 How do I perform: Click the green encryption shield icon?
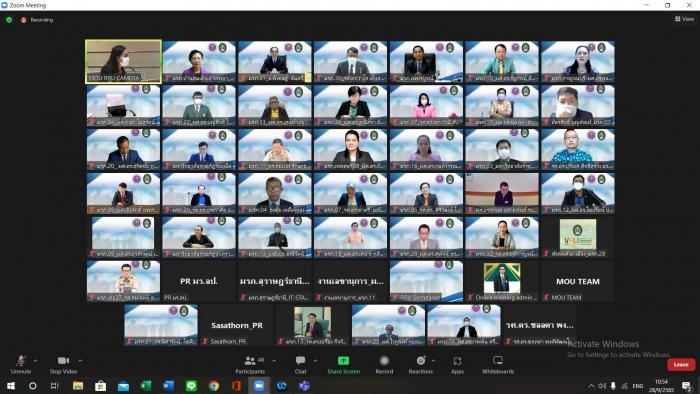coord(9,20)
